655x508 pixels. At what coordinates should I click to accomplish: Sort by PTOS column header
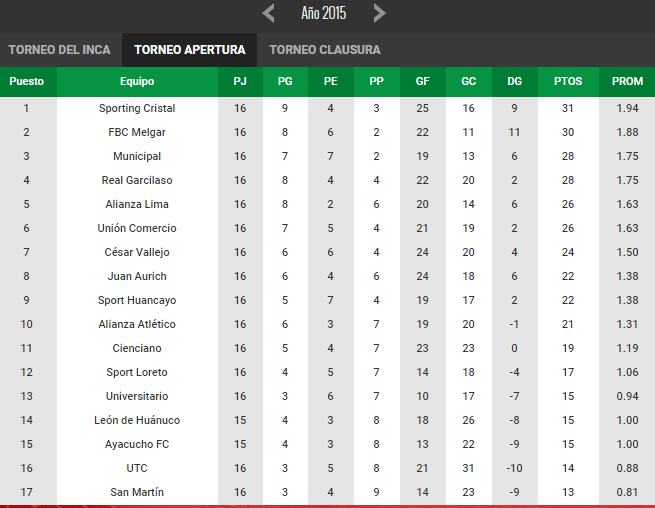point(568,81)
